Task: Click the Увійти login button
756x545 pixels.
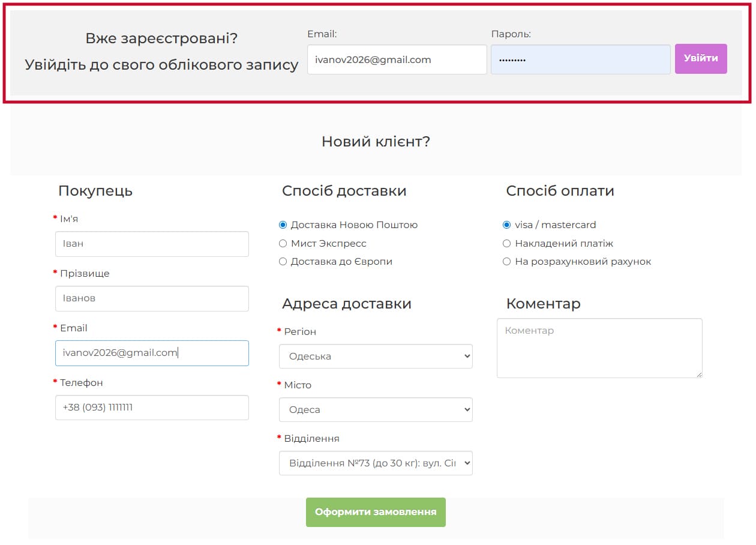Action: tap(700, 59)
